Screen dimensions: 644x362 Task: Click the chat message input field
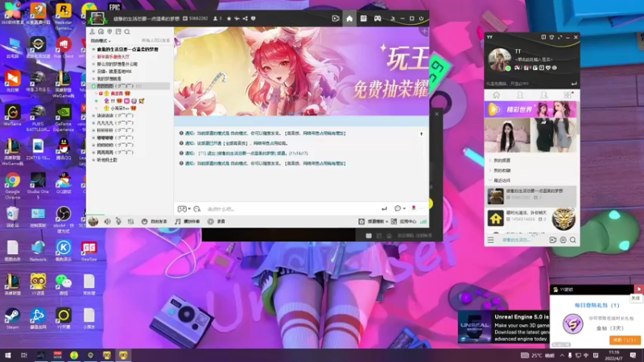[x=291, y=209]
